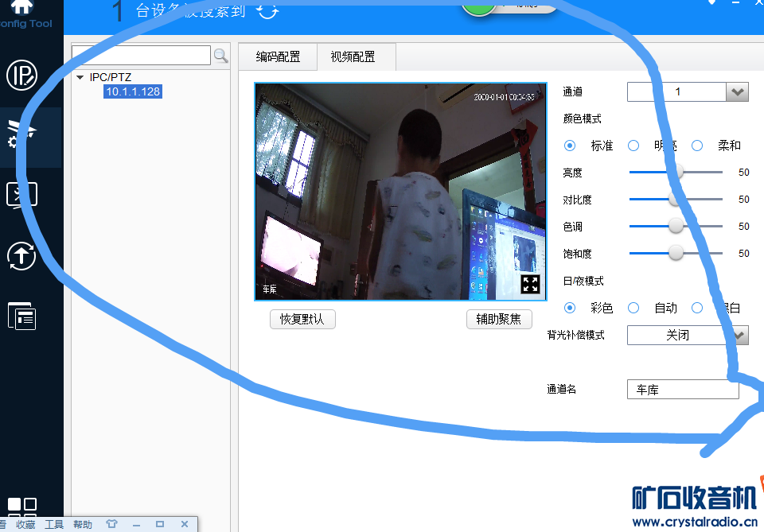Screen dimensions: 764x532
Task: Open the device upgrade sidebar icon
Action: [x=22, y=256]
